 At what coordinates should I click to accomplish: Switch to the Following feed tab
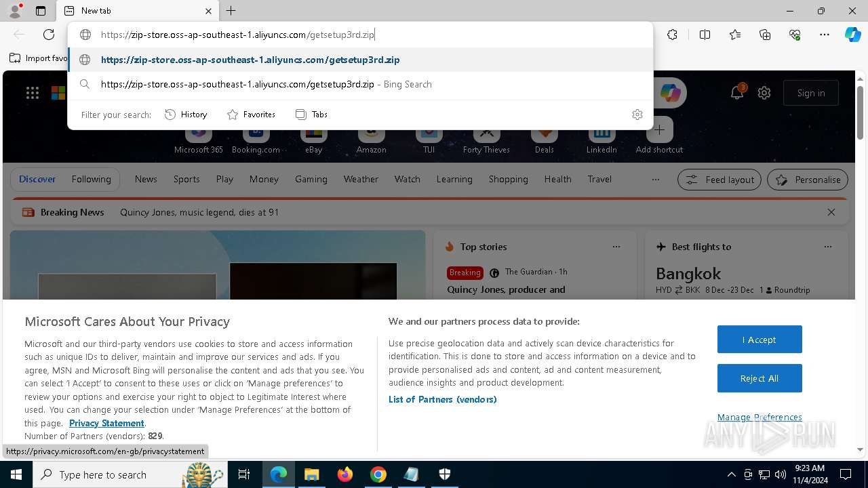coord(91,179)
